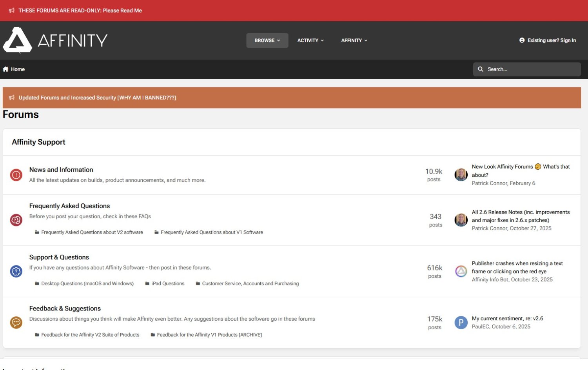Click the News and Information forum icon
The height and width of the screenshot is (370, 588).
(16, 175)
